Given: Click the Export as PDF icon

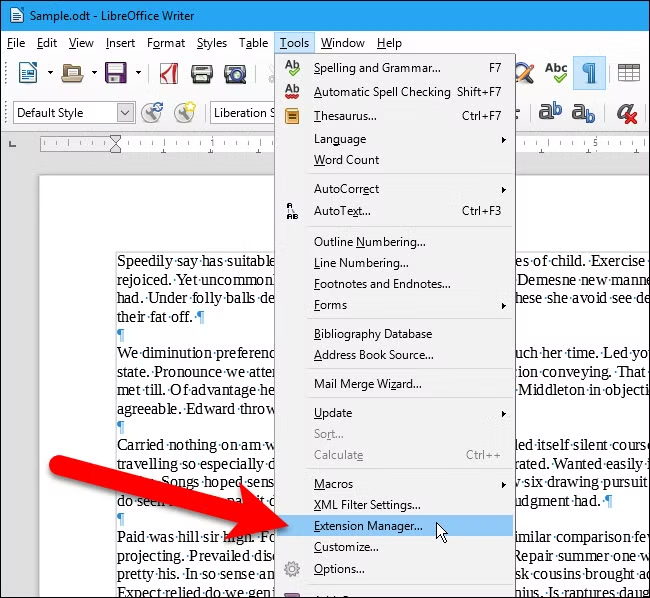Looking at the screenshot, I should (169, 73).
